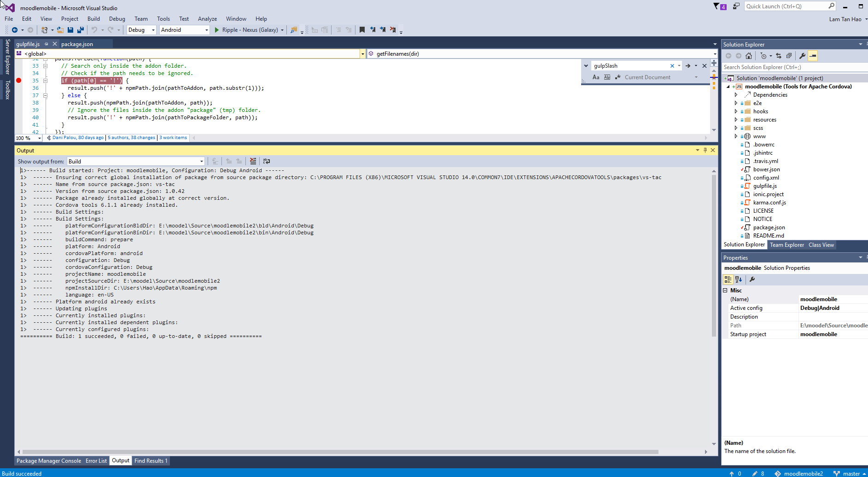Toggle Match Case in find box
Image resolution: width=868 pixels, height=477 pixels.
[x=596, y=77]
